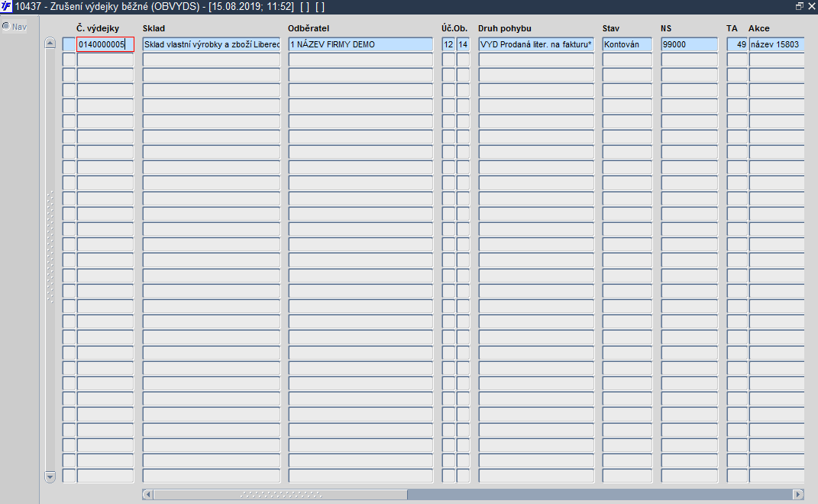Restore the window using title bar restore icon
Screen dimensions: 818x504
pyautogui.click(x=799, y=6)
